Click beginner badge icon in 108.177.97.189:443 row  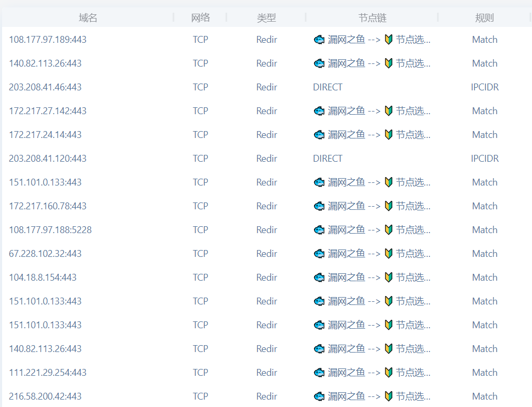[x=389, y=40]
